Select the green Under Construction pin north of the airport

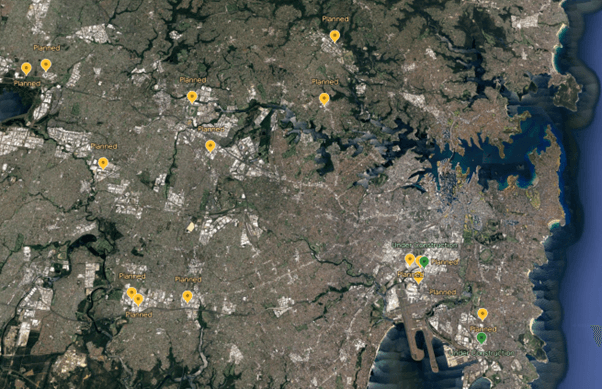[424, 262]
